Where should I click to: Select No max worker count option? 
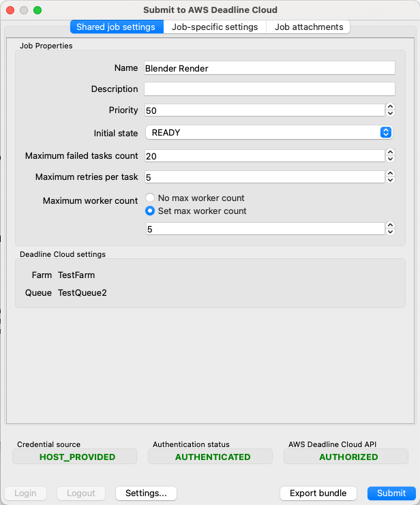(150, 198)
